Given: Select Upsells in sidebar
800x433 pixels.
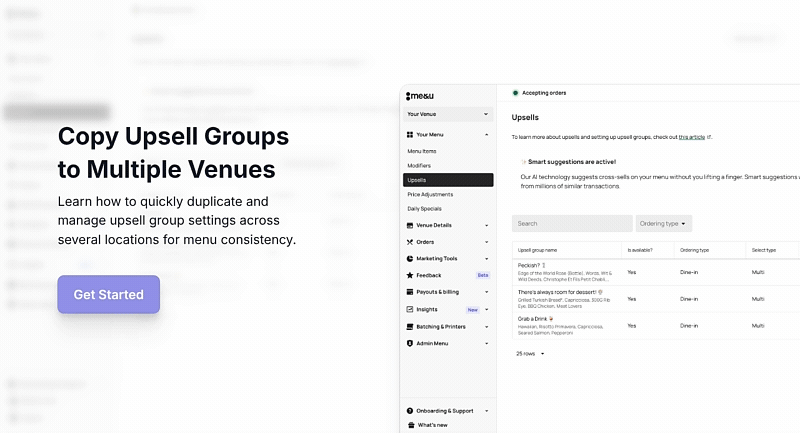Looking at the screenshot, I should pos(448,180).
